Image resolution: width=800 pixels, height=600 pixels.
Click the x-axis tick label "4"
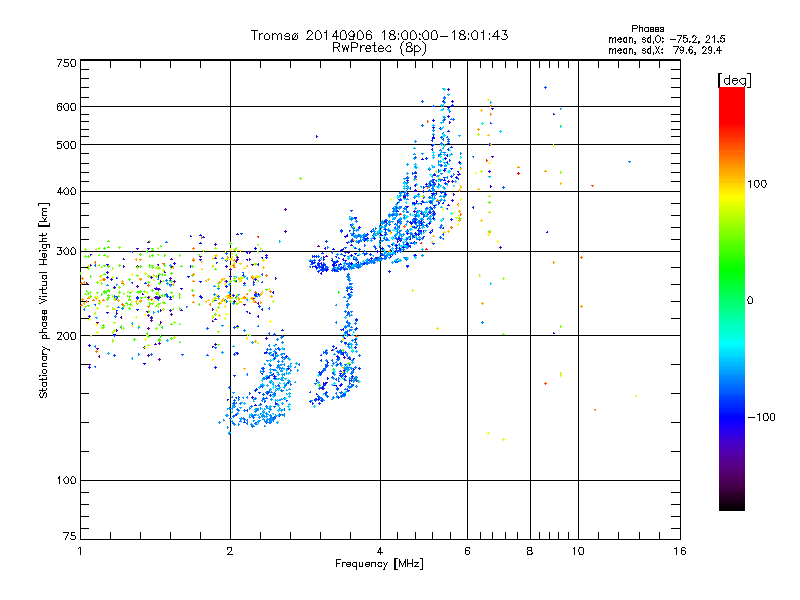pyautogui.click(x=380, y=551)
